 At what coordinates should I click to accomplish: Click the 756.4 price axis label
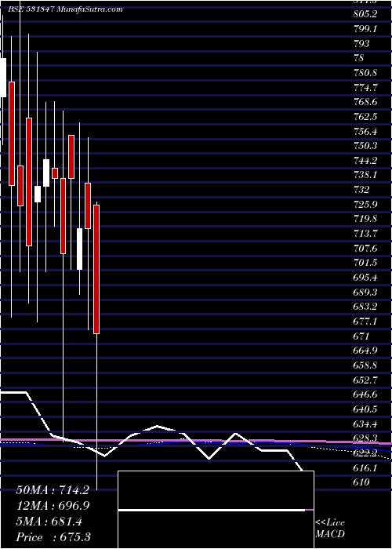point(365,131)
